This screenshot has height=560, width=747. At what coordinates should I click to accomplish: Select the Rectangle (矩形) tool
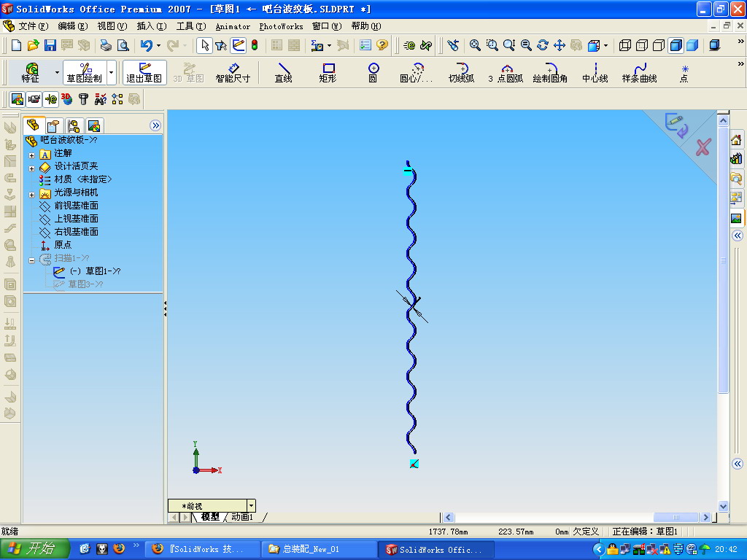[328, 73]
